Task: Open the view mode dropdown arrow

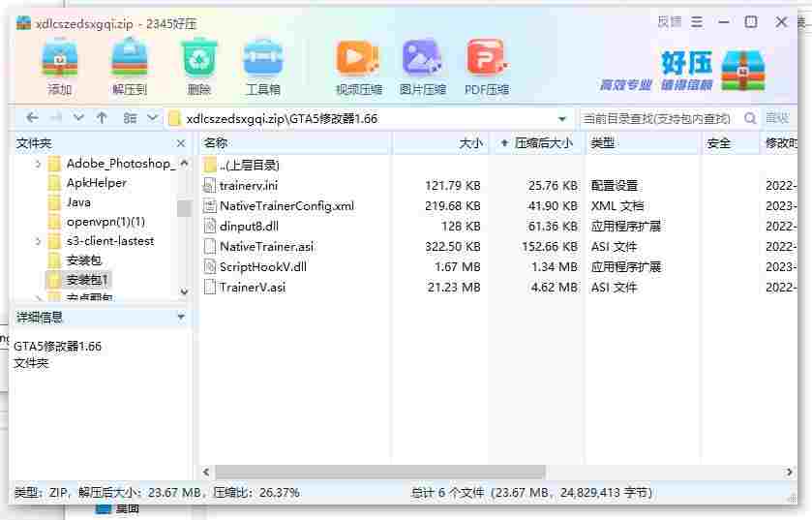Action: pyautogui.click(x=152, y=118)
